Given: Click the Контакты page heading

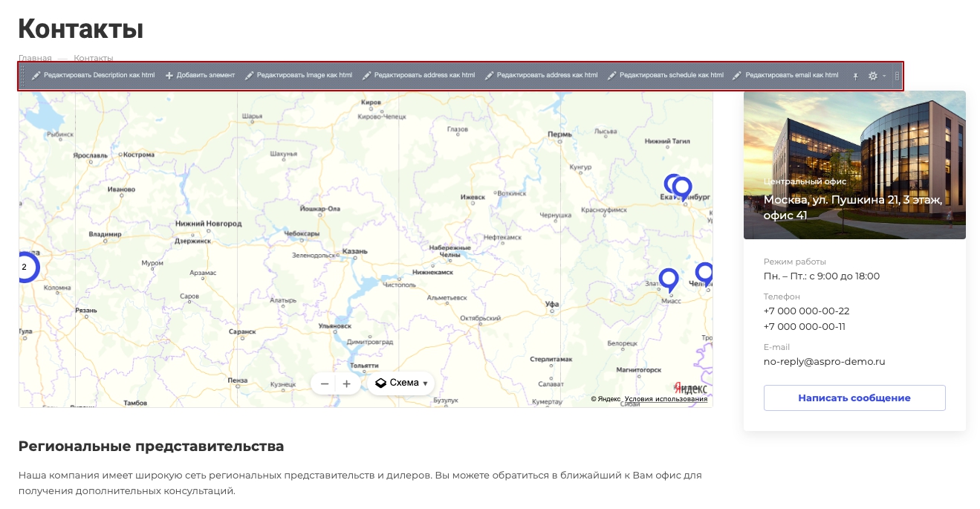Looking at the screenshot, I should coord(80,28).
